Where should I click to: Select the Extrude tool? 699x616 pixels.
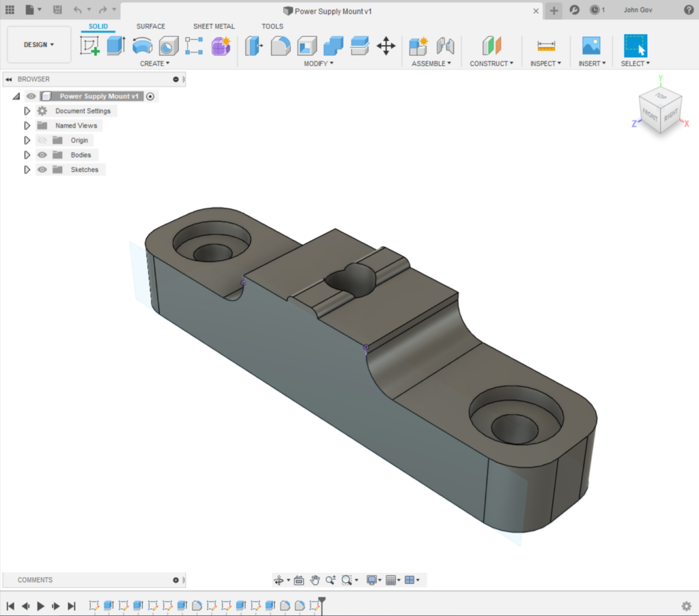coord(116,46)
